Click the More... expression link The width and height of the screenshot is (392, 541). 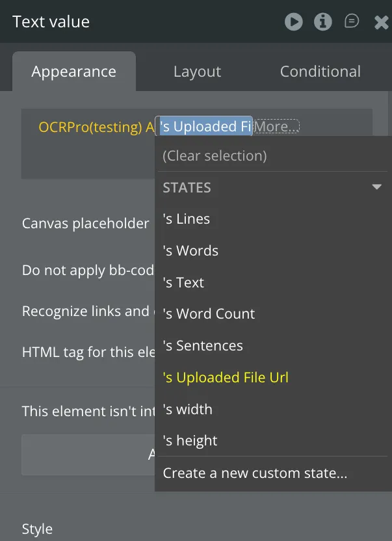(x=276, y=127)
